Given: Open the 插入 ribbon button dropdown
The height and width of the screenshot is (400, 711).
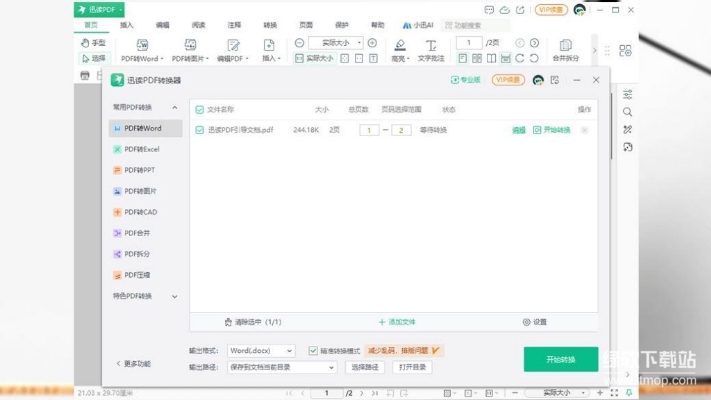Looking at the screenshot, I should coord(279,59).
